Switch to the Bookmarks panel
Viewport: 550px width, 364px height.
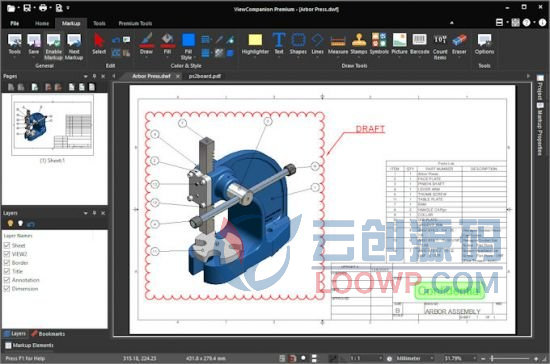coord(48,333)
